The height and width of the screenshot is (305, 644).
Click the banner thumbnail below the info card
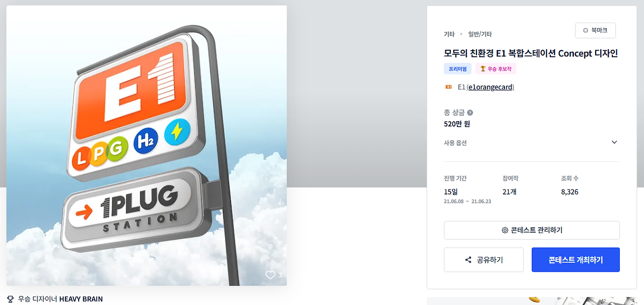tap(532, 301)
